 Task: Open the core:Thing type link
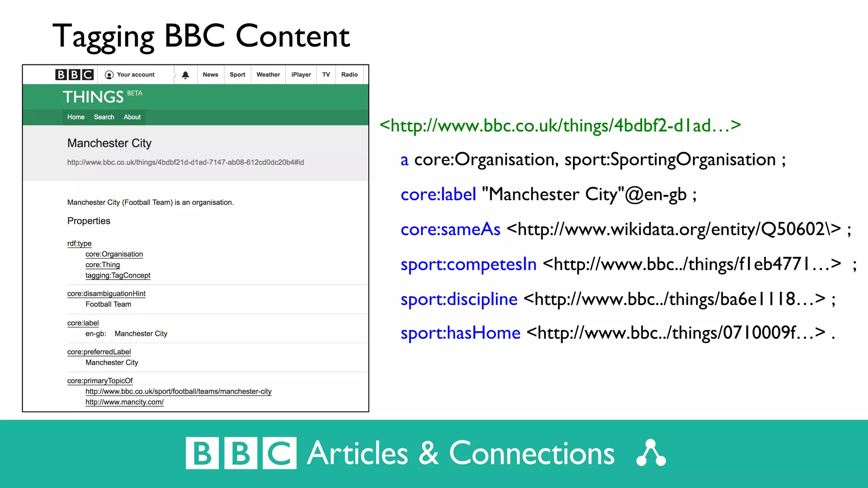point(103,265)
